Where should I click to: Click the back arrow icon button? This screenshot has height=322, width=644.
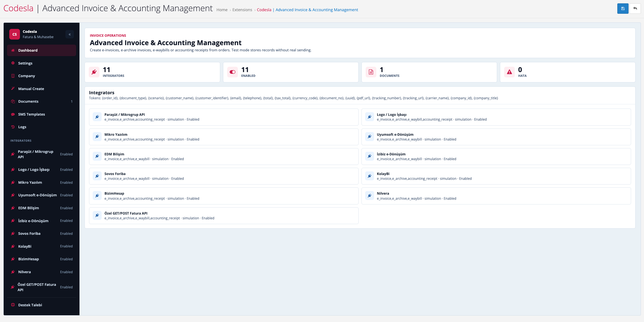tap(635, 9)
